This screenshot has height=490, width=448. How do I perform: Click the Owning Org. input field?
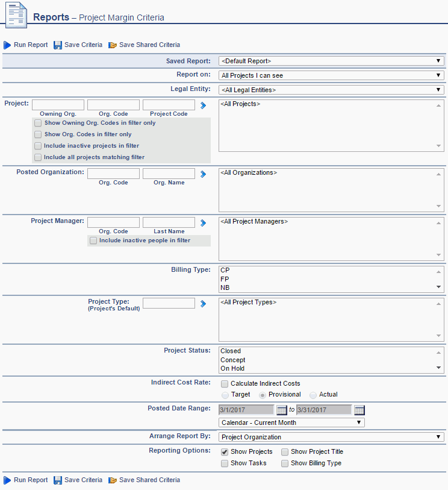click(58, 105)
